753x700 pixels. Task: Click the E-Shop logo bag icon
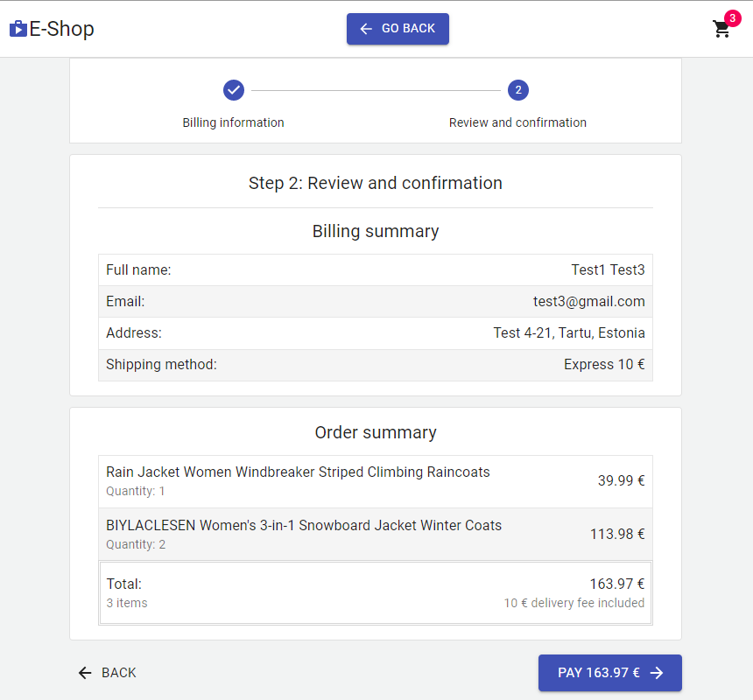coord(18,29)
